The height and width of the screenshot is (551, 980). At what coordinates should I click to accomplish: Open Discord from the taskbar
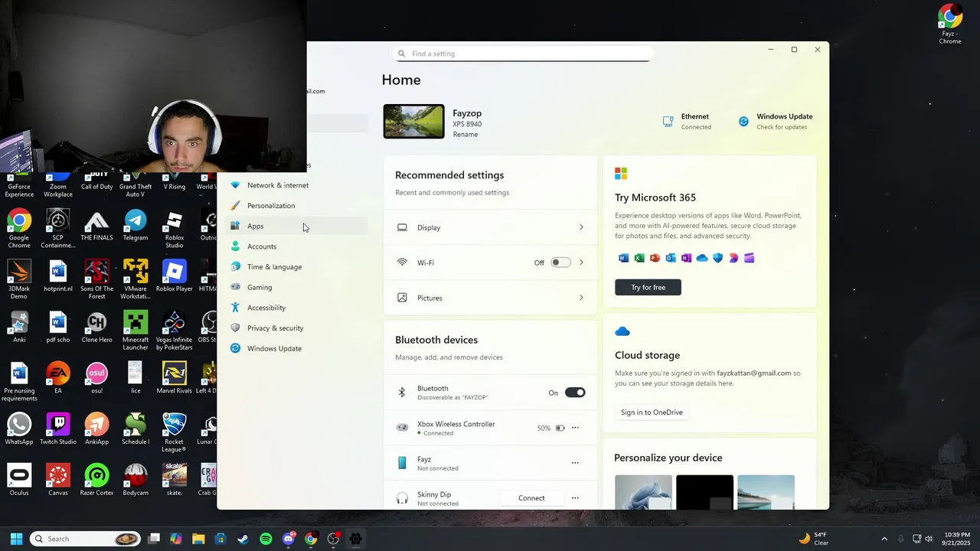pos(289,539)
